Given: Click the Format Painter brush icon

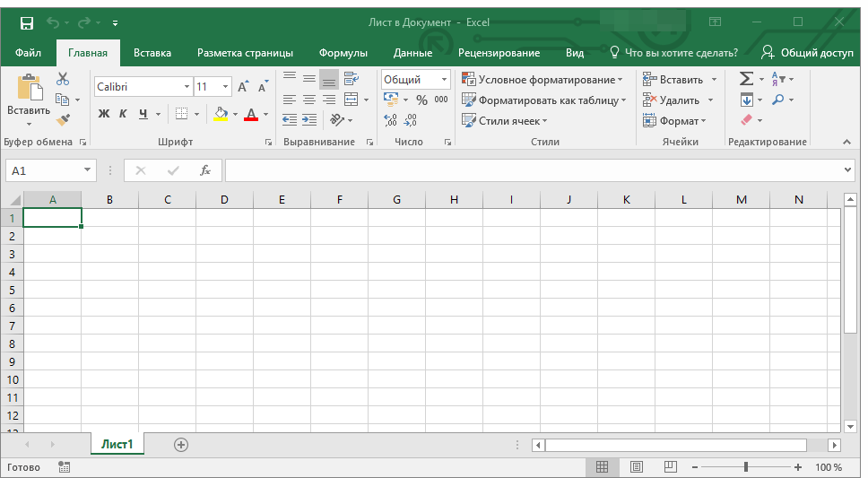Looking at the screenshot, I should (x=63, y=119).
